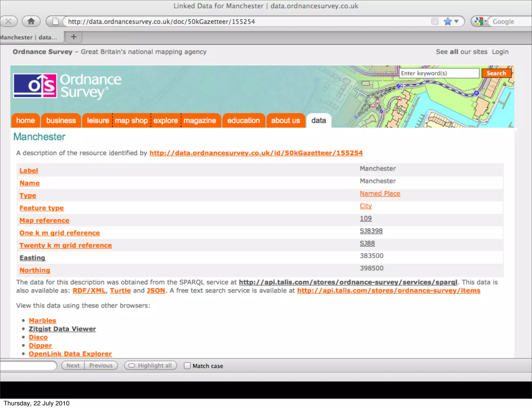Expand the search engine selector dropdown
Screen dimensions: 532x409
coord(485,21)
